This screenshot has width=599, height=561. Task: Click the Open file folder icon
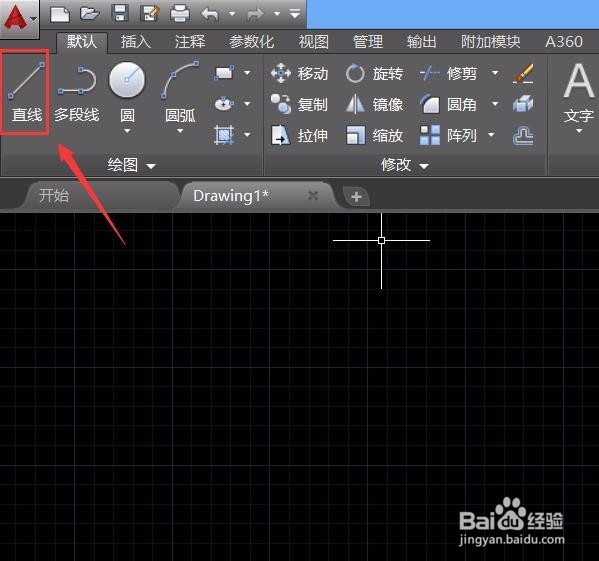90,14
